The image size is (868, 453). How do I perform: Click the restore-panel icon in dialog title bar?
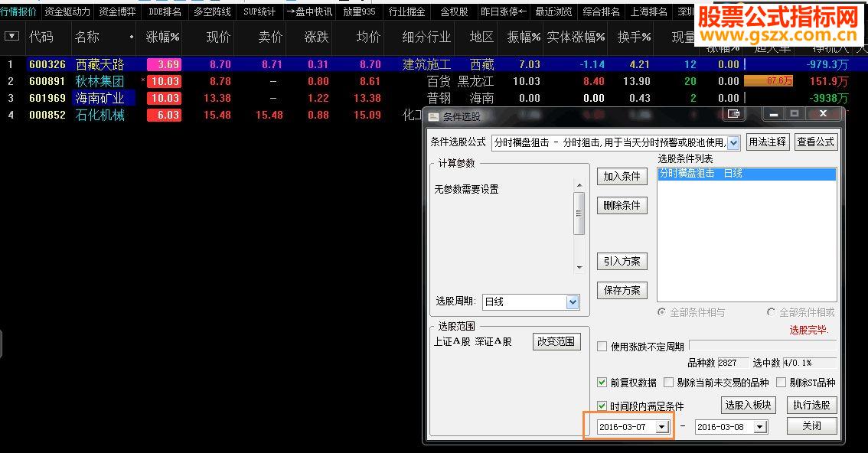pyautogui.click(x=733, y=114)
